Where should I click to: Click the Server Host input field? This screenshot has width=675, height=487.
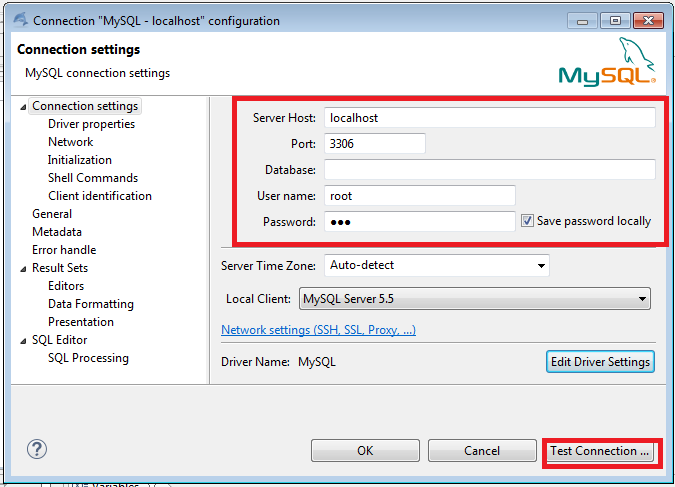pyautogui.click(x=489, y=118)
